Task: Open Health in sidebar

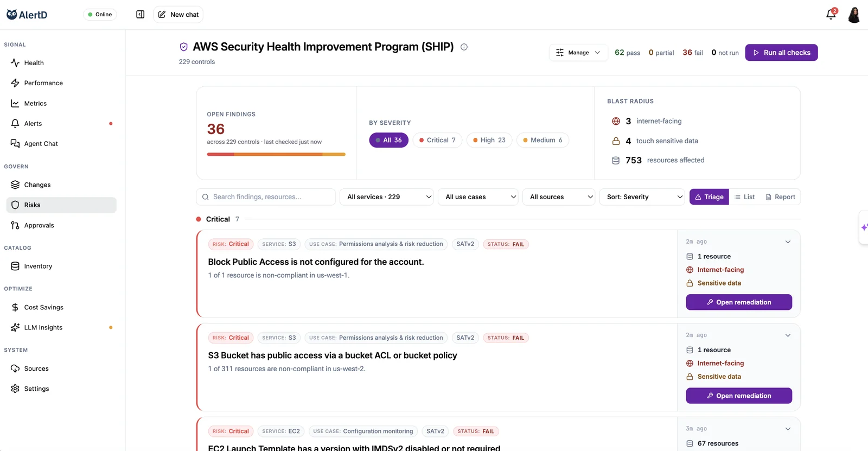Action: pyautogui.click(x=61, y=63)
